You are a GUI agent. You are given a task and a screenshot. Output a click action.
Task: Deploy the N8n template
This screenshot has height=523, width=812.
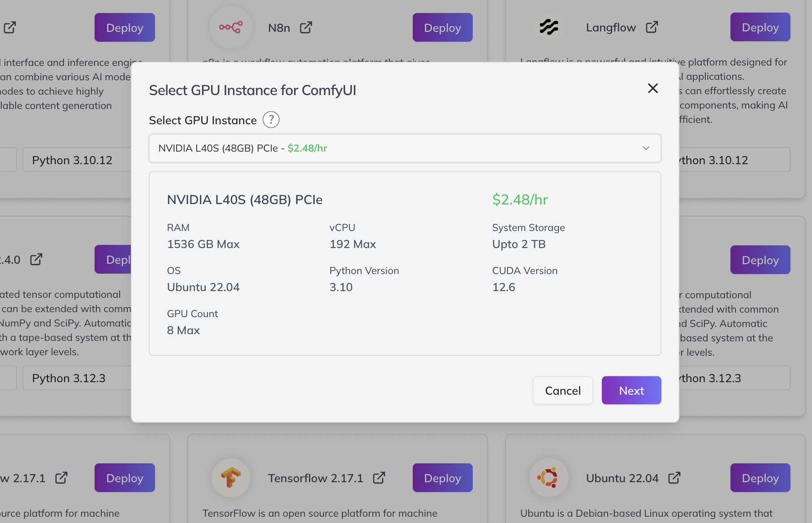(443, 27)
